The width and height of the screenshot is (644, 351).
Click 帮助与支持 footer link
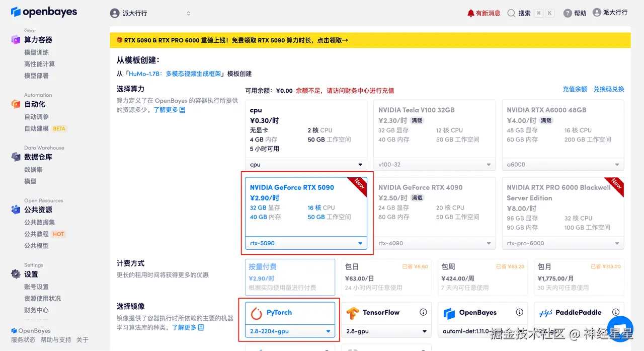click(56, 340)
